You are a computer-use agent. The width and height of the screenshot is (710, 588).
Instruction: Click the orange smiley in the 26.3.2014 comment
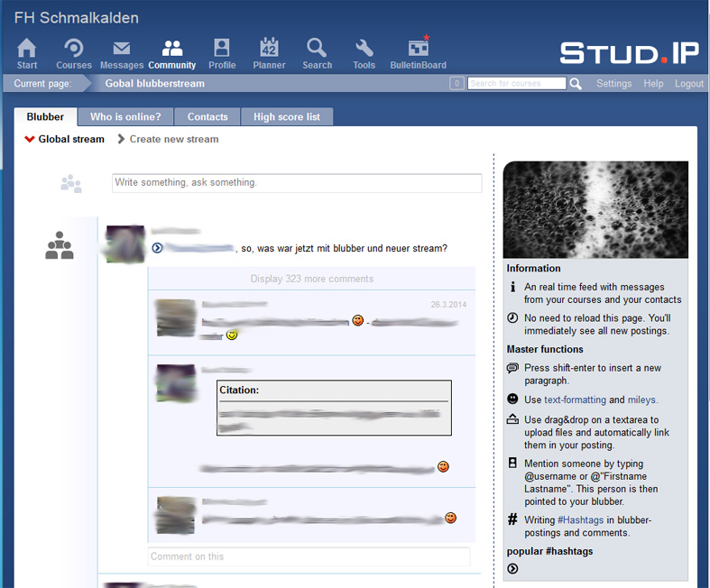[358, 320]
